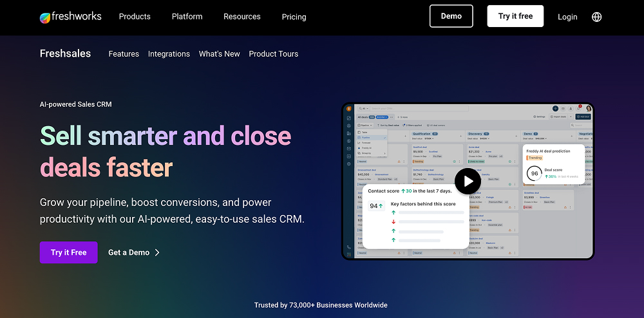Click the 94 contact score badge

point(376,206)
